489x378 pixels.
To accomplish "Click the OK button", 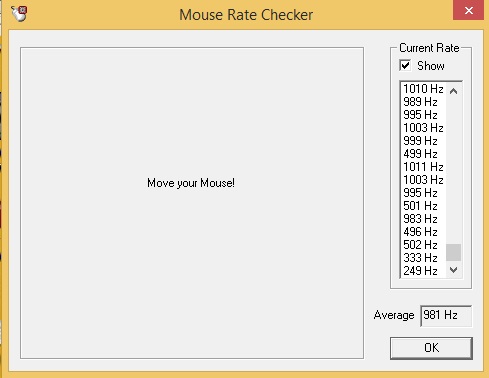I will point(431,348).
